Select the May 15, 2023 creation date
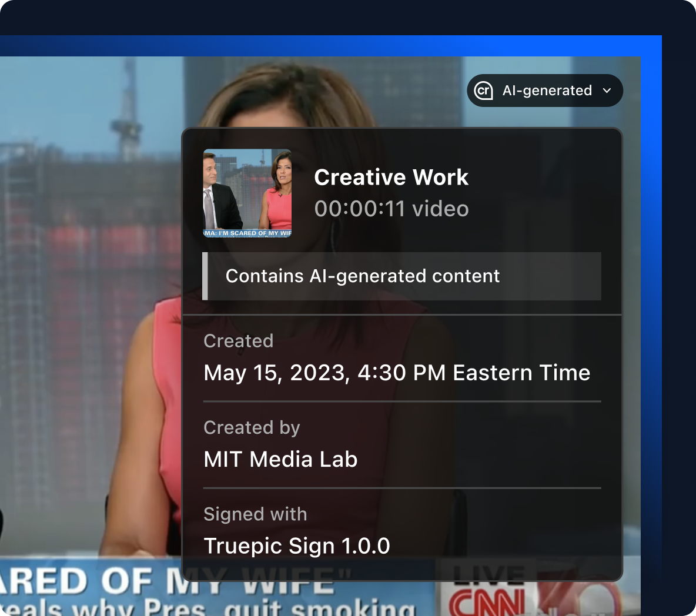 tap(397, 372)
